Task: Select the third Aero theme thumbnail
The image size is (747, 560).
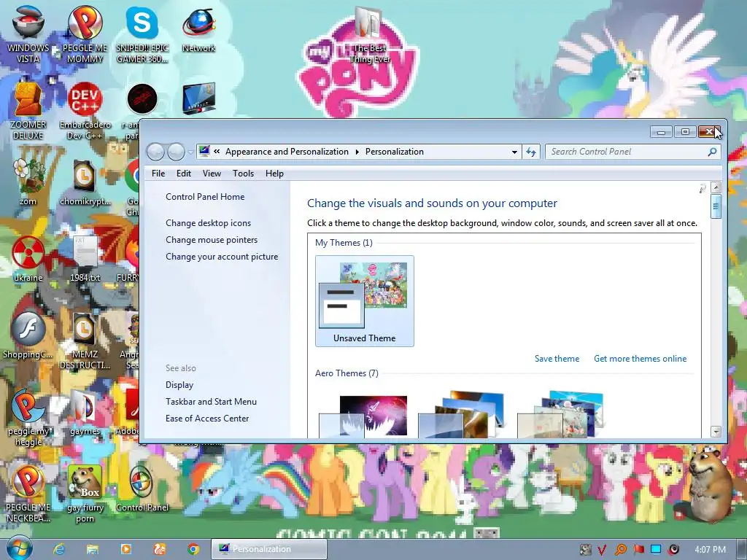Action: (x=560, y=414)
